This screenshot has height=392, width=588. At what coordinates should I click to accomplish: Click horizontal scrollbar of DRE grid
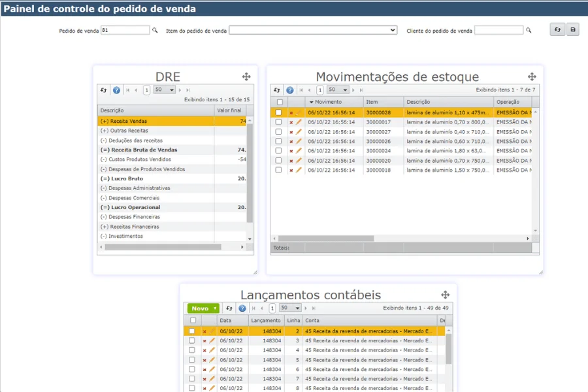coord(163,247)
